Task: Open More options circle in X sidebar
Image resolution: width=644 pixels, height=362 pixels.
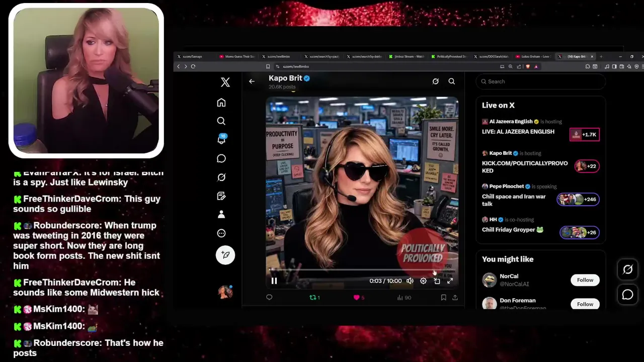Action: [221, 233]
